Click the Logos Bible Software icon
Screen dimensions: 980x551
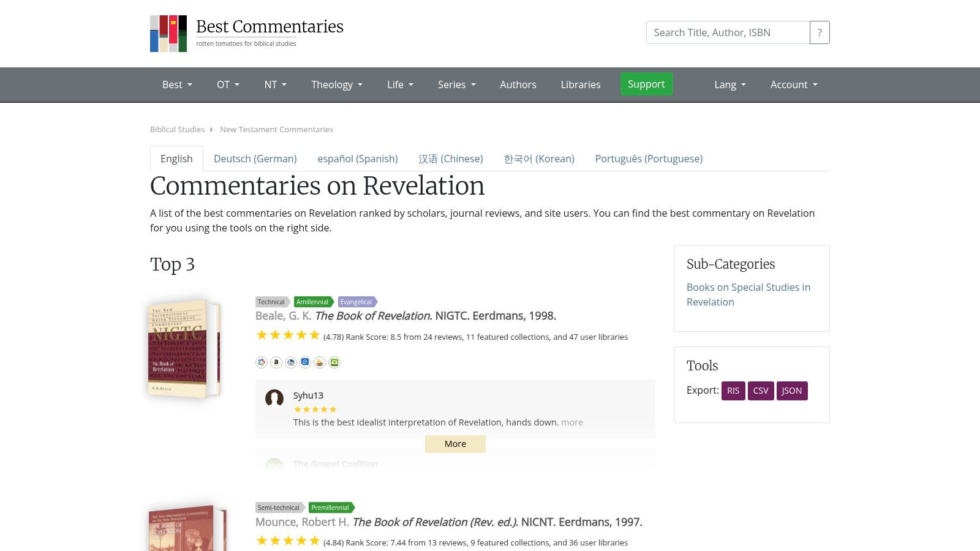point(304,362)
